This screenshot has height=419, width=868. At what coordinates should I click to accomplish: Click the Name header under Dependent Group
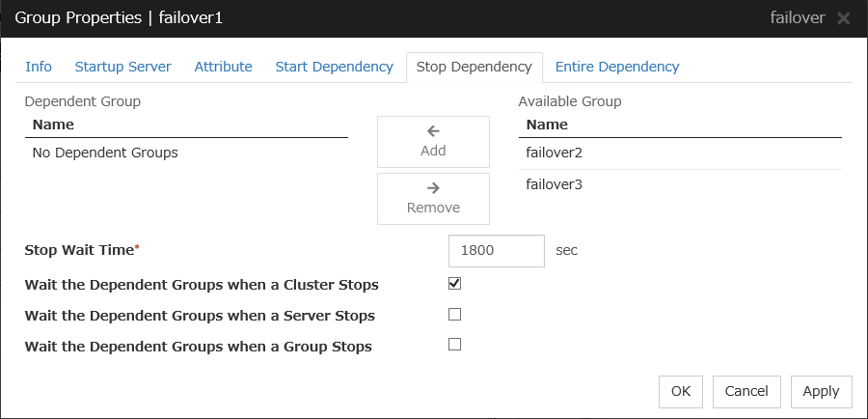click(x=53, y=125)
